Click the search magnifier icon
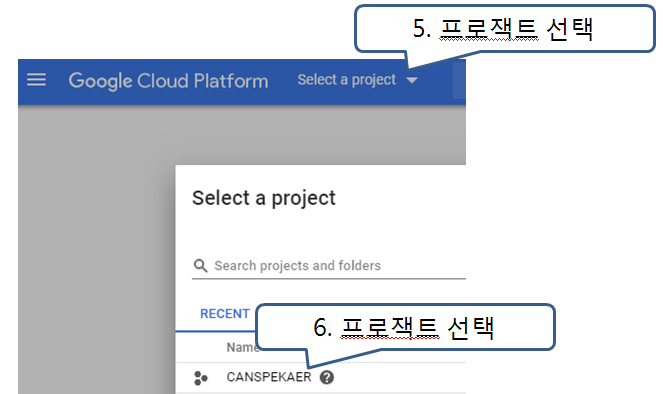Image resolution: width=663 pixels, height=394 pixels. (200, 266)
